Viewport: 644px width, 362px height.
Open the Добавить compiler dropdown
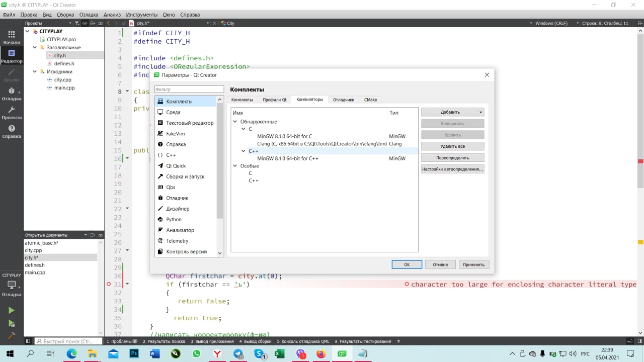click(453, 112)
